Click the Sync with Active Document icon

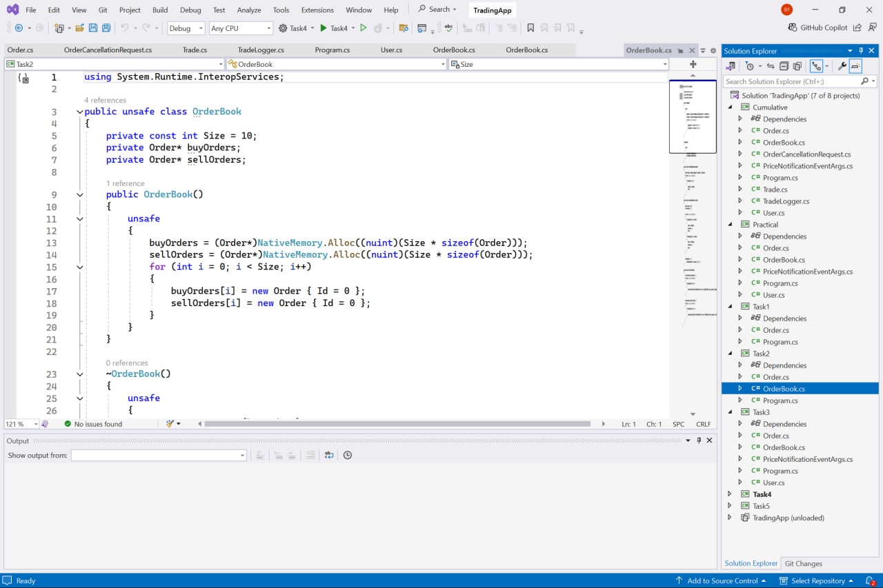770,66
